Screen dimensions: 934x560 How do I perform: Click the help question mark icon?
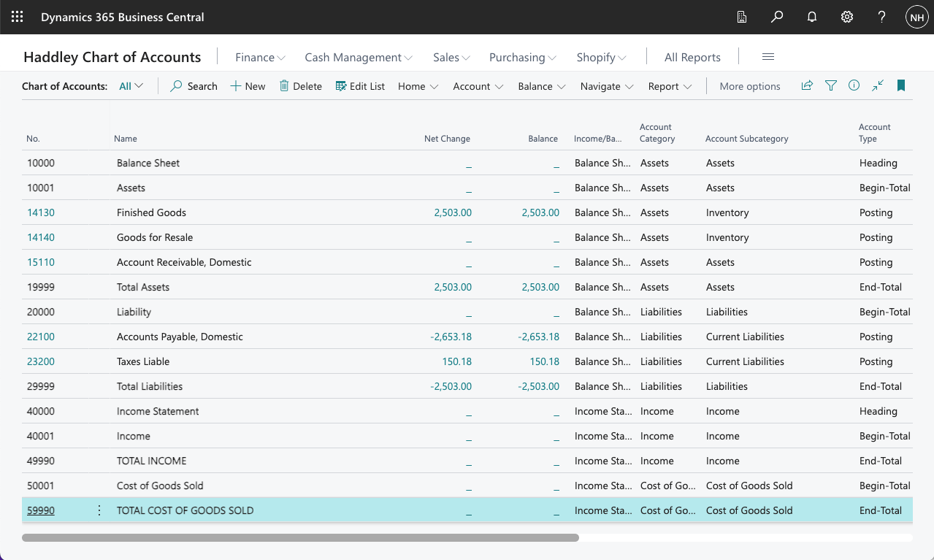(x=882, y=17)
